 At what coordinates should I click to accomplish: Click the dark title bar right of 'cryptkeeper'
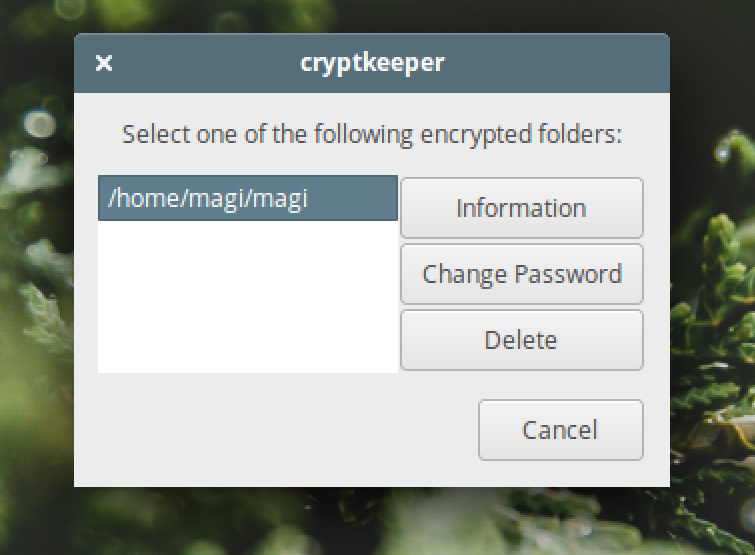(554, 63)
